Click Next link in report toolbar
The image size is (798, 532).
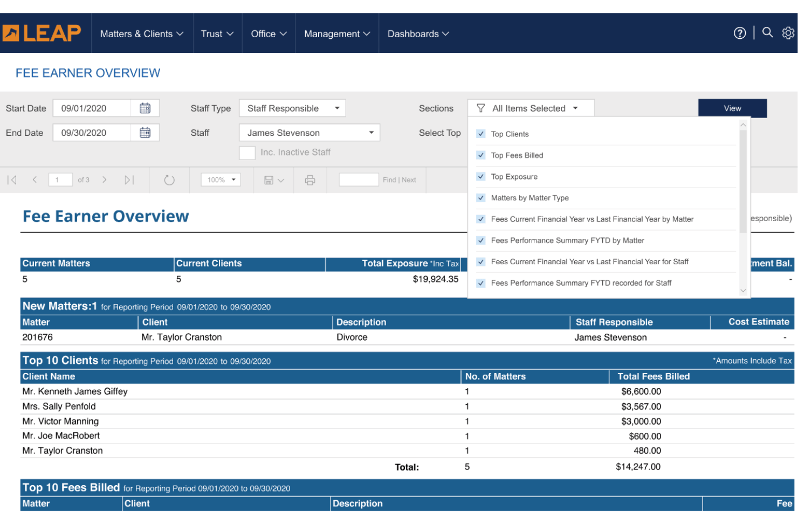(x=409, y=180)
